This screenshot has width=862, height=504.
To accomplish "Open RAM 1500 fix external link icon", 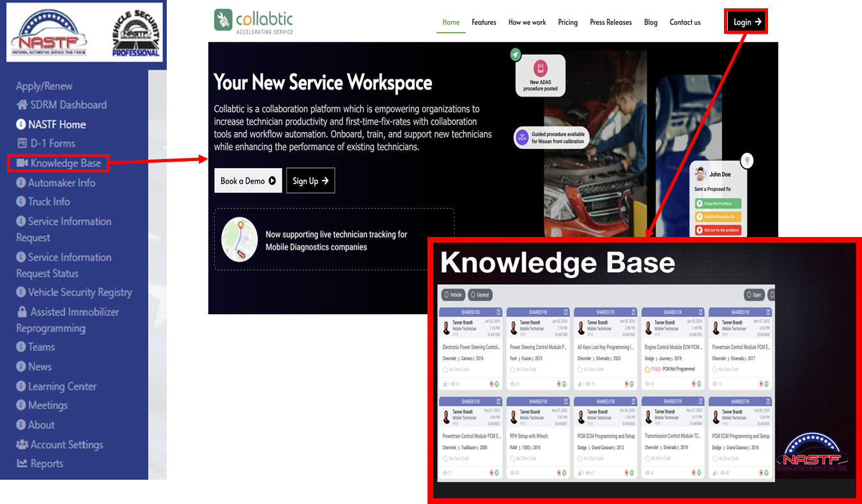I will point(566,401).
